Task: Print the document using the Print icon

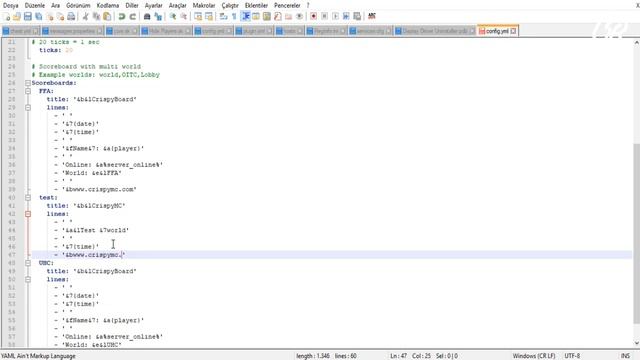Action: tap(71, 17)
